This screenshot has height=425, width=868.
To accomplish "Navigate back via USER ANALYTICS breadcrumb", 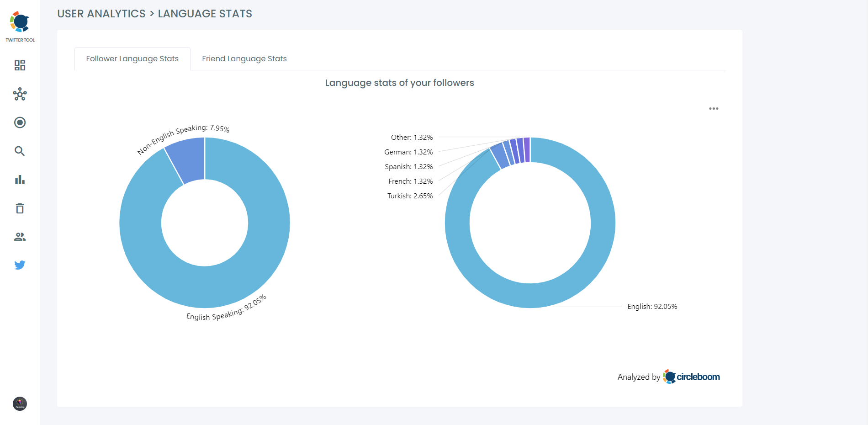I will [101, 14].
